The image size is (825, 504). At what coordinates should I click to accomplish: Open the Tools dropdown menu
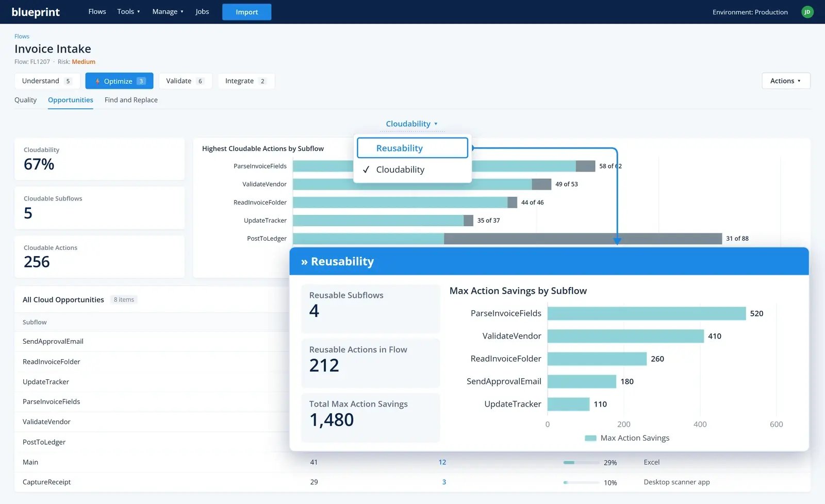tap(128, 11)
